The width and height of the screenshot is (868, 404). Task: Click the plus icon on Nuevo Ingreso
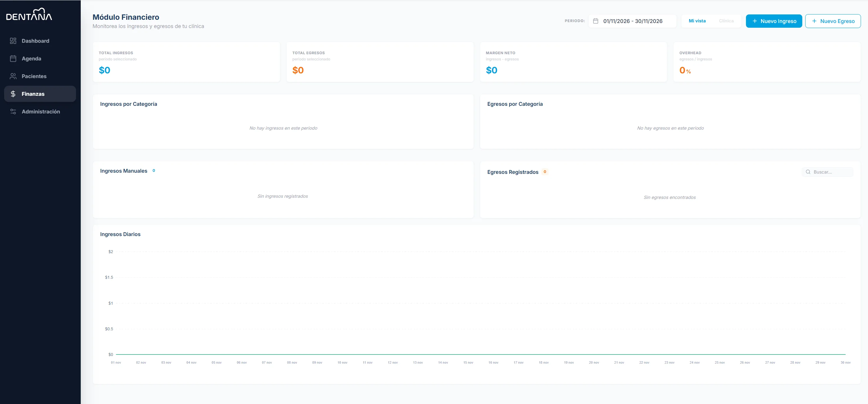755,21
